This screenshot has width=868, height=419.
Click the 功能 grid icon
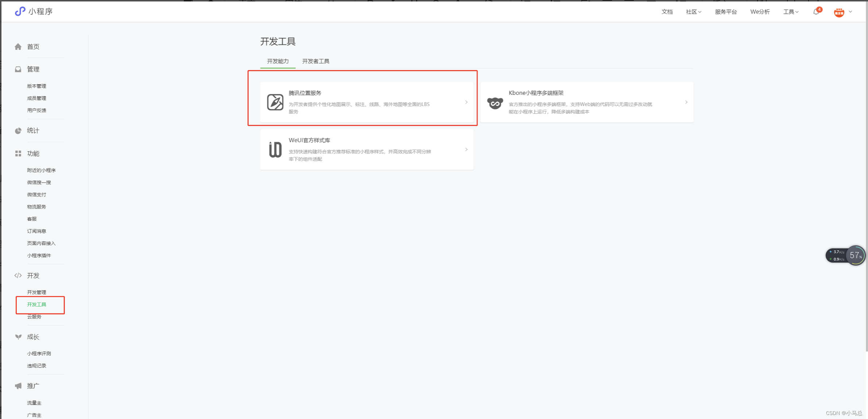pyautogui.click(x=18, y=153)
